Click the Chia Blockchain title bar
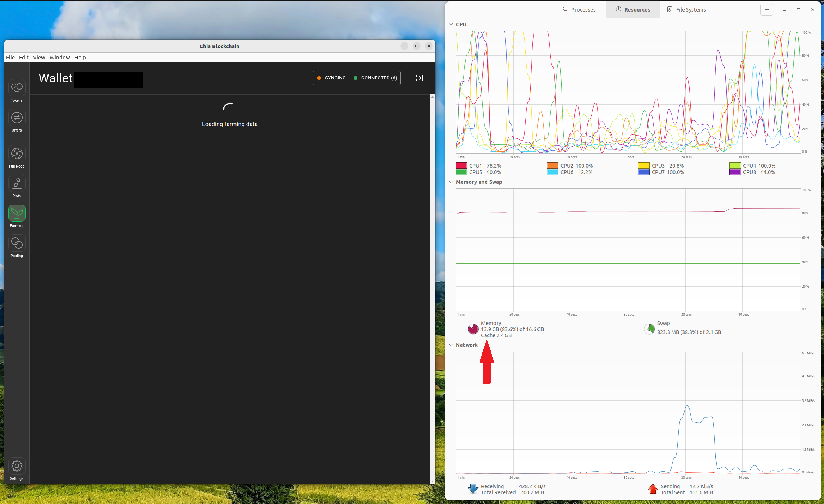This screenshot has width=824, height=504. tap(219, 46)
